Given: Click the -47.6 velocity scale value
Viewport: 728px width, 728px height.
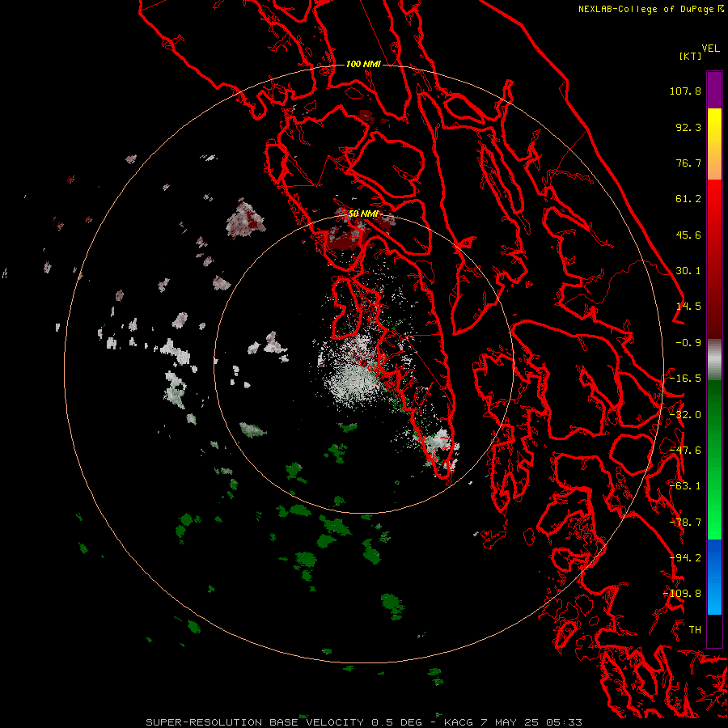Looking at the screenshot, I should coord(685,451).
